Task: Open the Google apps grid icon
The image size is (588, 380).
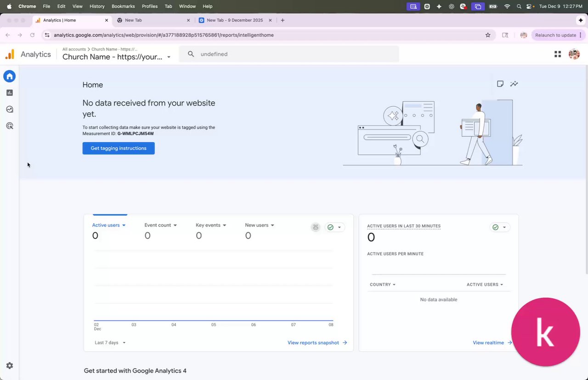Action: point(558,54)
